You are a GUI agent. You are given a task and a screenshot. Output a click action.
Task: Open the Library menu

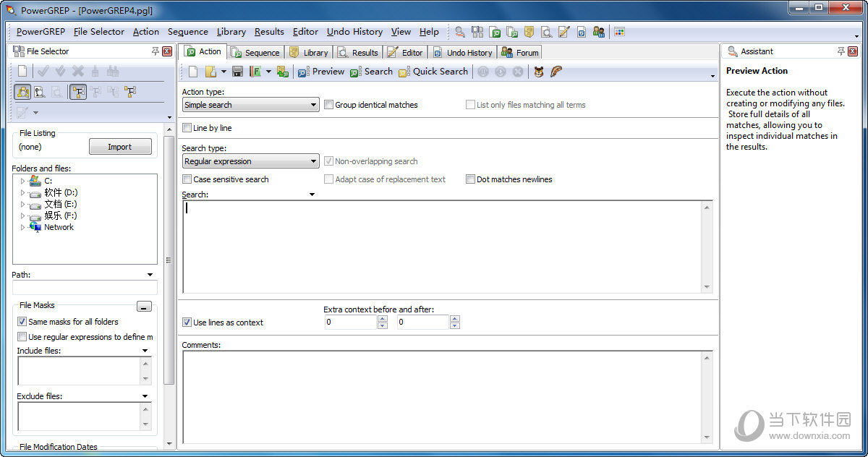(231, 32)
